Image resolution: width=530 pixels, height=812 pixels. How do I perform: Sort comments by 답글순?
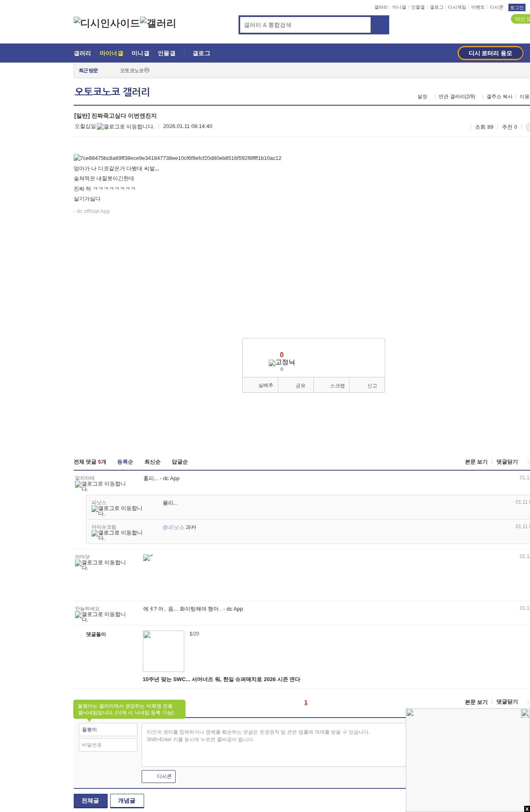(180, 462)
